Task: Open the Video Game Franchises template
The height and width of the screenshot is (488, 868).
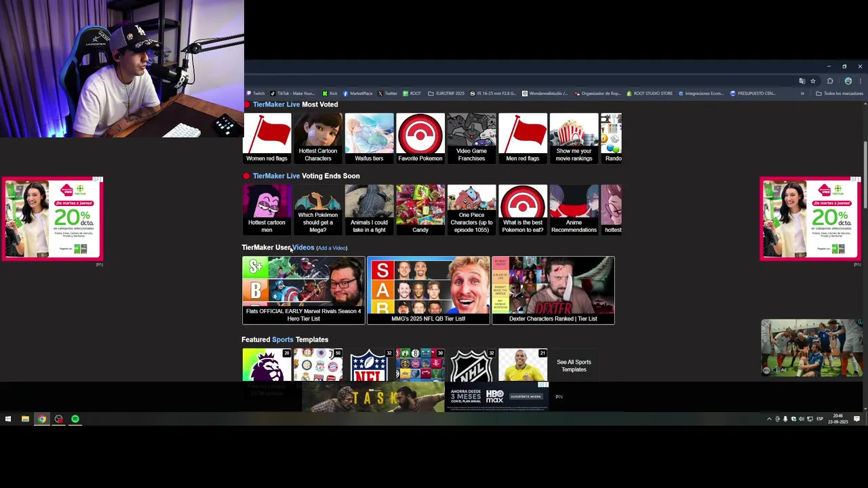Action: [471, 138]
